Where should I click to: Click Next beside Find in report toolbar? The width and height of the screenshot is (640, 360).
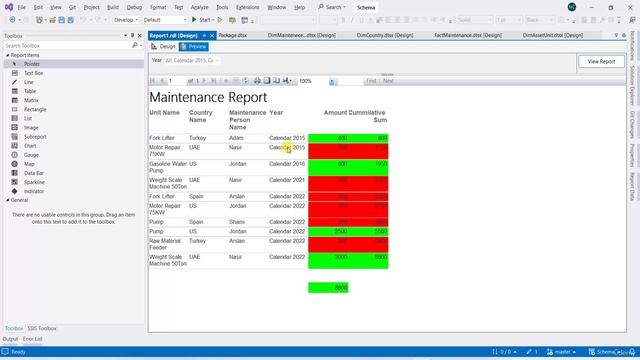click(x=388, y=81)
